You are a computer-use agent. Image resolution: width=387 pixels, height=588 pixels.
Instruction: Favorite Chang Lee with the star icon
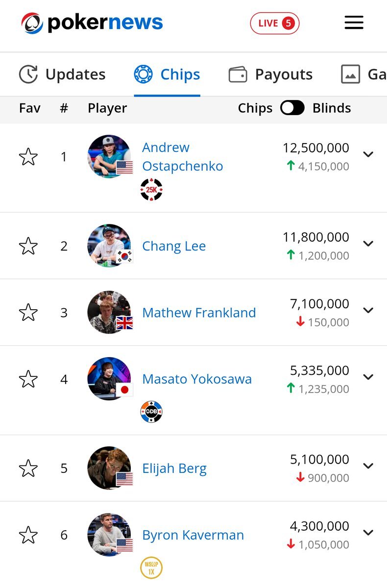pos(28,246)
